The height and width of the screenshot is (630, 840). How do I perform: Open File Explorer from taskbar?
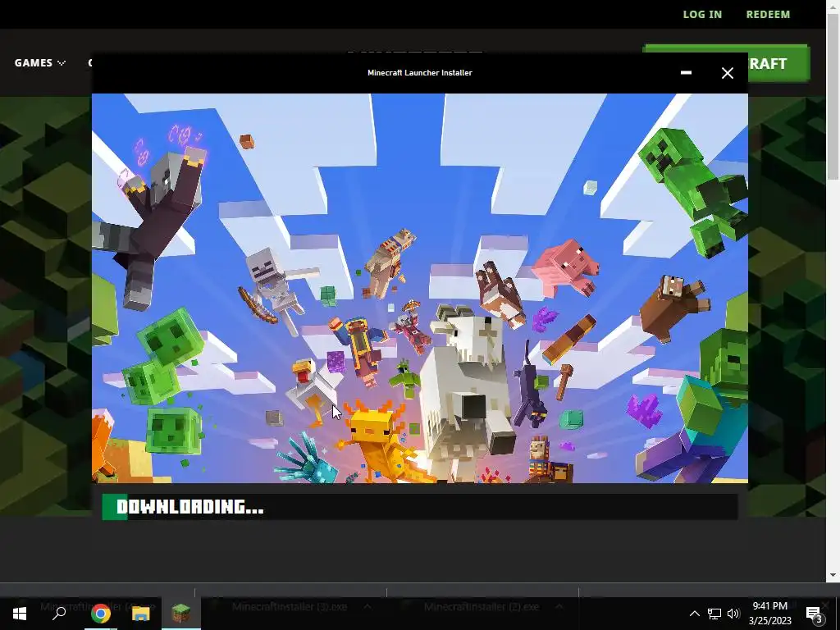(141, 614)
